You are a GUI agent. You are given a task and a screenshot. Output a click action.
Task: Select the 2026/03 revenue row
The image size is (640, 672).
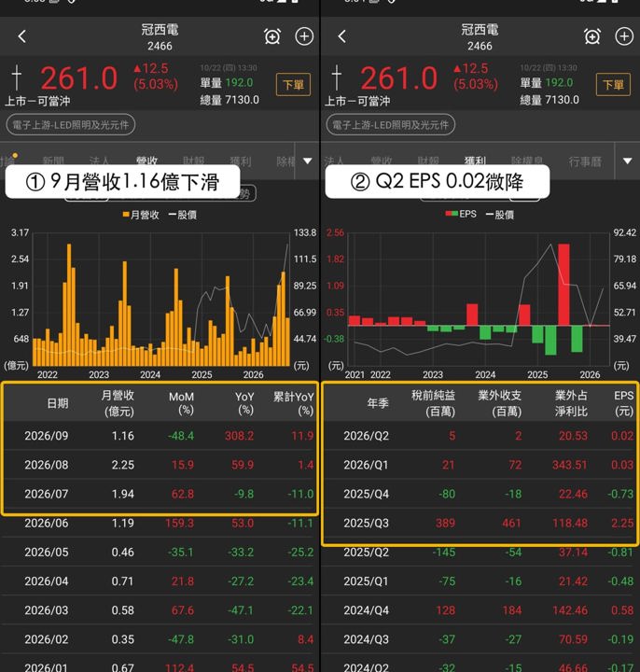pos(160,610)
